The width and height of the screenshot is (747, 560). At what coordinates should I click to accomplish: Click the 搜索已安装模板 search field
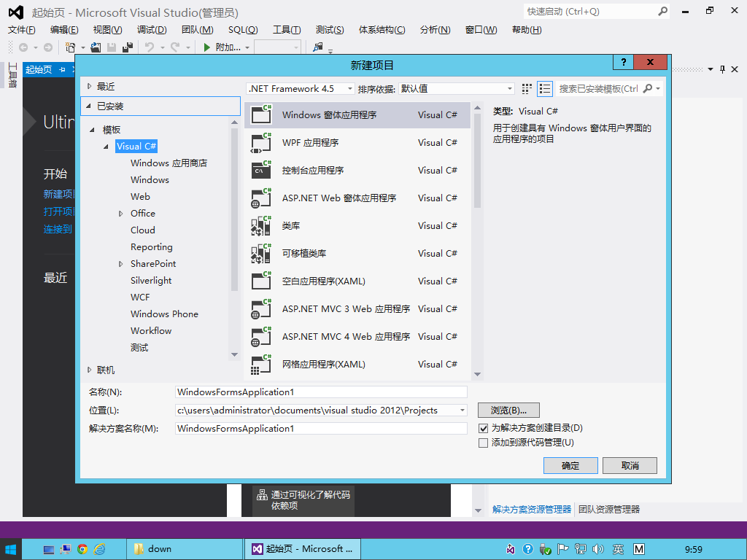coord(598,88)
